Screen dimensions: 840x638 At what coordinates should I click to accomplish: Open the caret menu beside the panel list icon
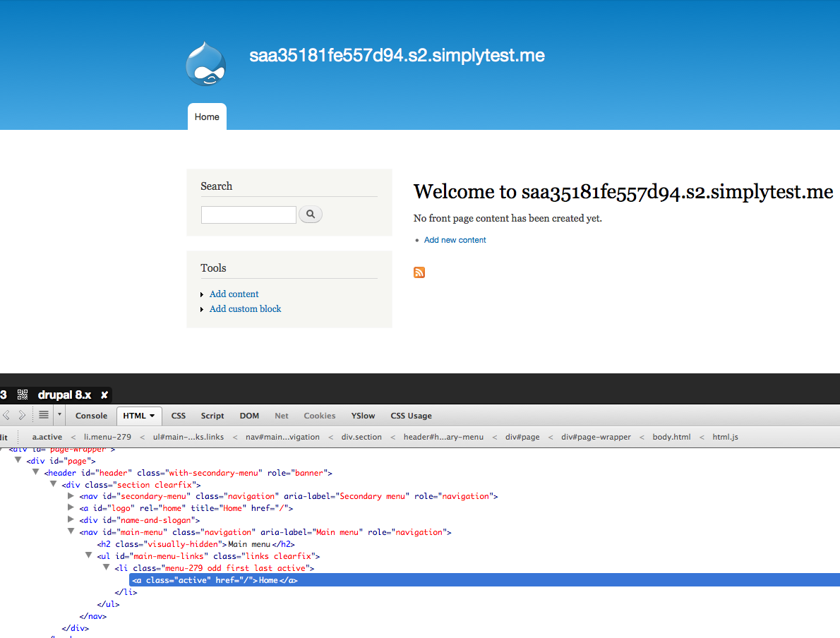tap(58, 416)
